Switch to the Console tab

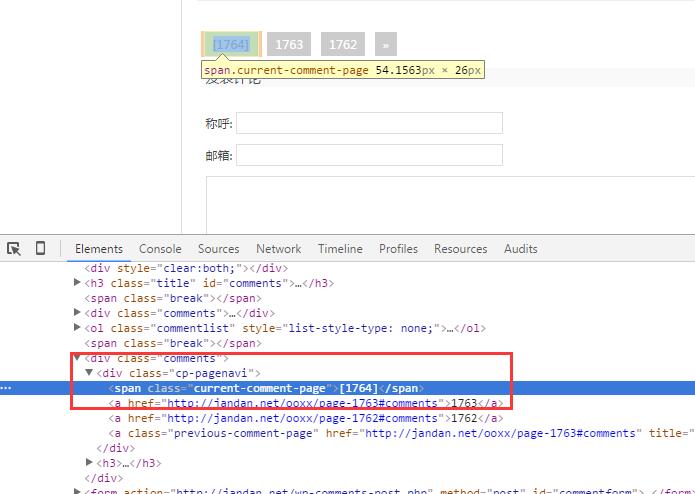pyautogui.click(x=160, y=249)
